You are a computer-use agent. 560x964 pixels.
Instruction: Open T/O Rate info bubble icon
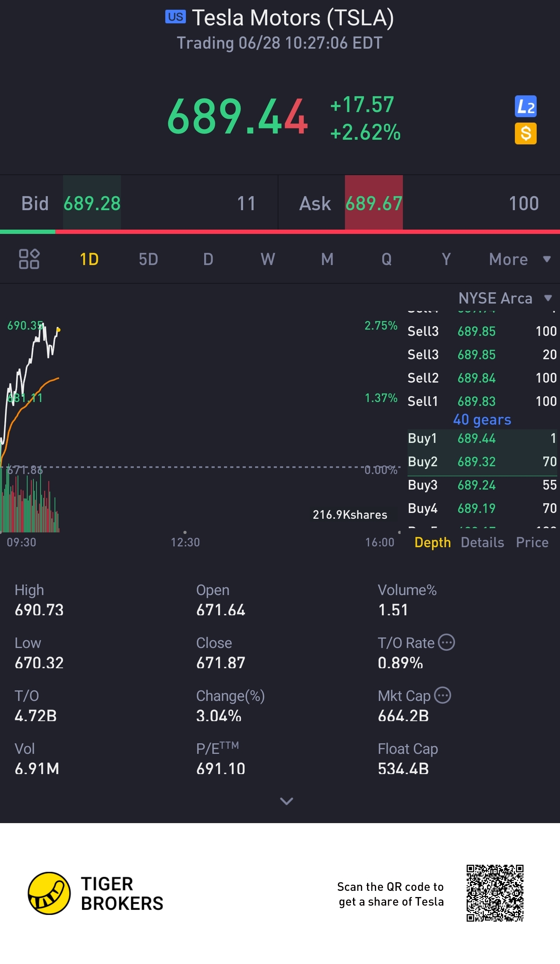pos(446,642)
